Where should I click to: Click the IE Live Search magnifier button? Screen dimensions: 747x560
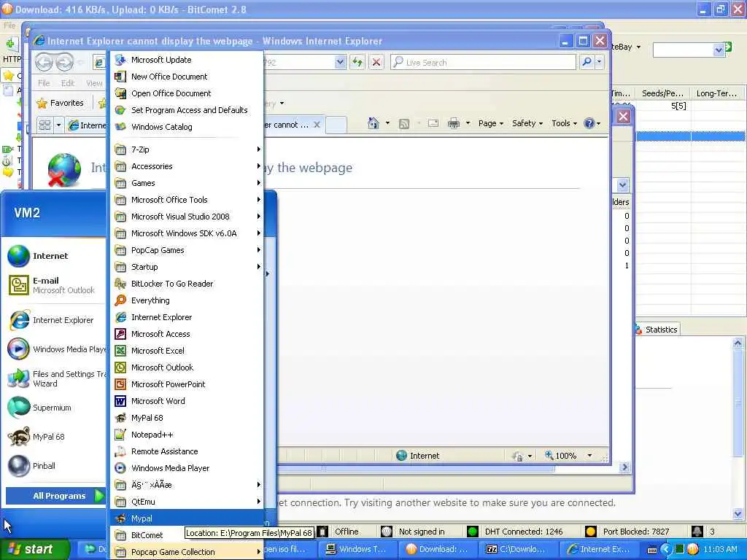tap(587, 62)
